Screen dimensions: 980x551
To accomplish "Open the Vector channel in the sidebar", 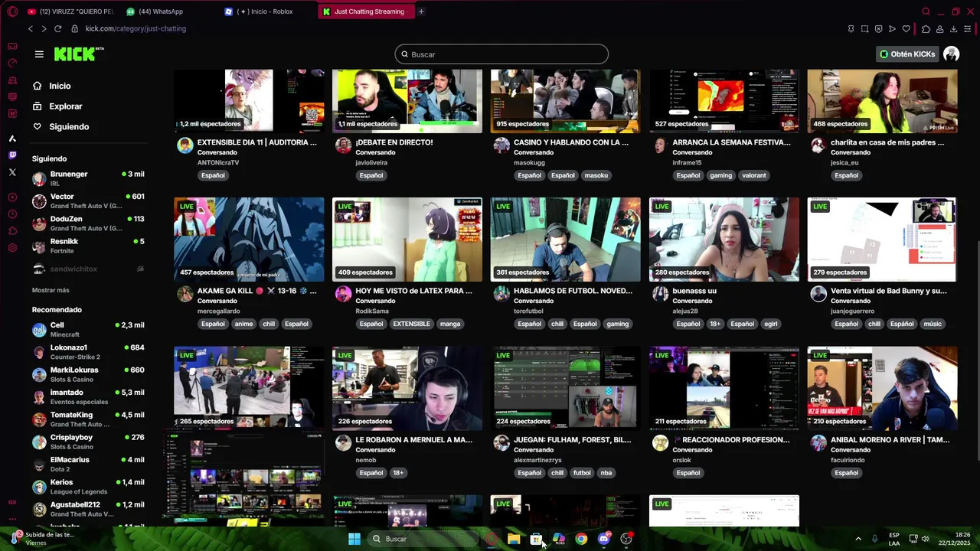I will pyautogui.click(x=88, y=201).
